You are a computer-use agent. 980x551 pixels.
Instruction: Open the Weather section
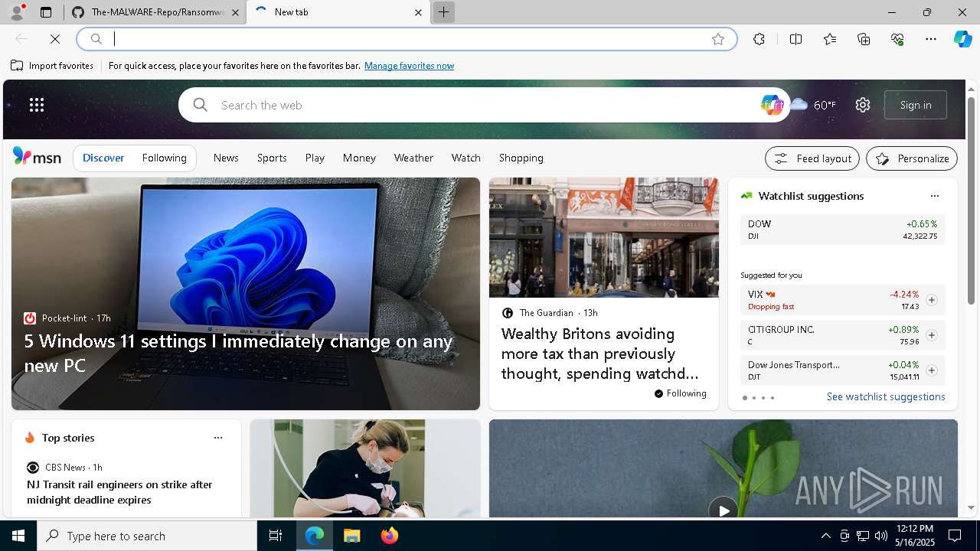click(x=413, y=158)
